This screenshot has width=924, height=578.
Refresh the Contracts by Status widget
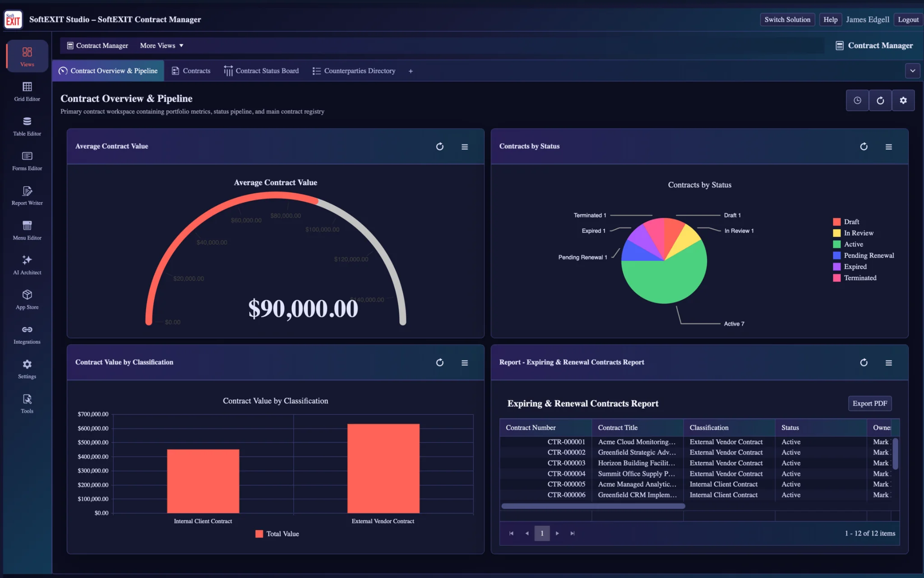(864, 147)
